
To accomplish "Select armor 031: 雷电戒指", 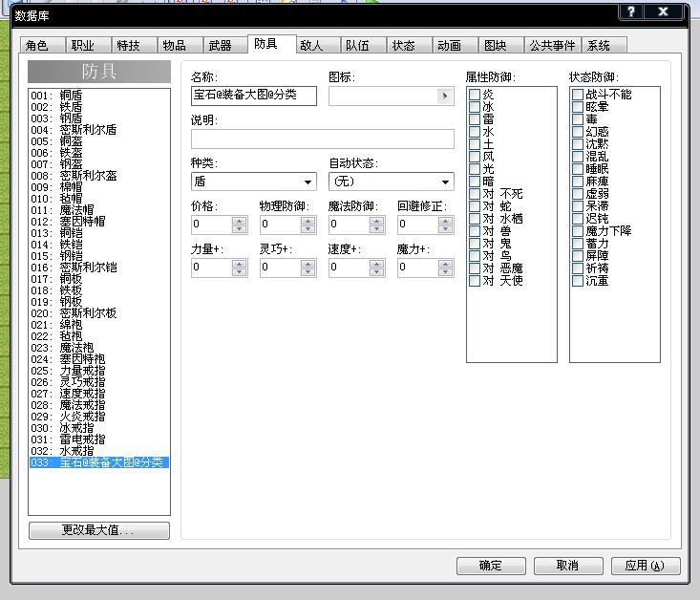I will tap(98, 439).
